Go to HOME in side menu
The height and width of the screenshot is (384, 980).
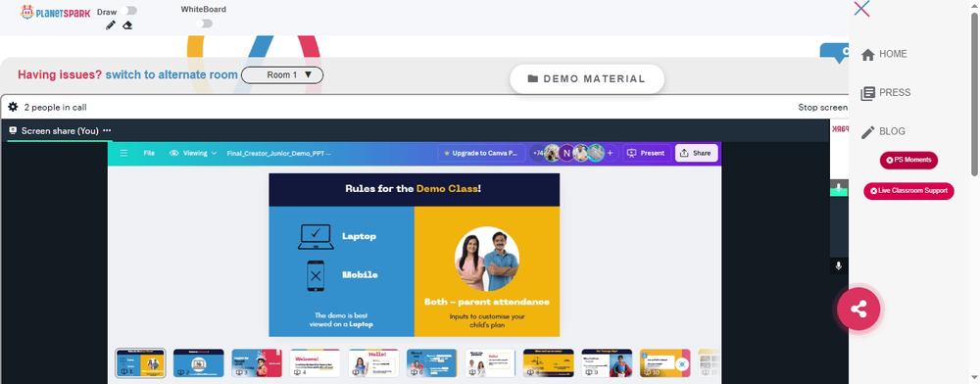point(884,54)
